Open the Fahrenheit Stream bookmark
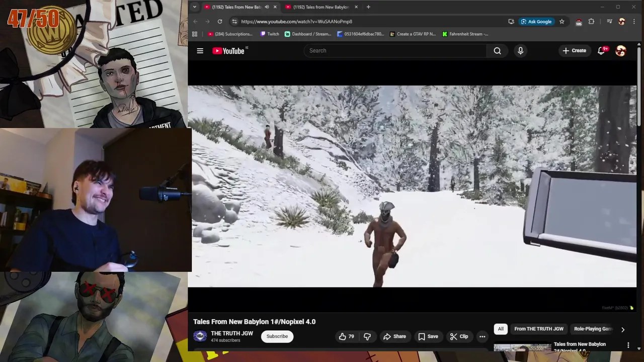This screenshot has height=362, width=644. [x=465, y=34]
